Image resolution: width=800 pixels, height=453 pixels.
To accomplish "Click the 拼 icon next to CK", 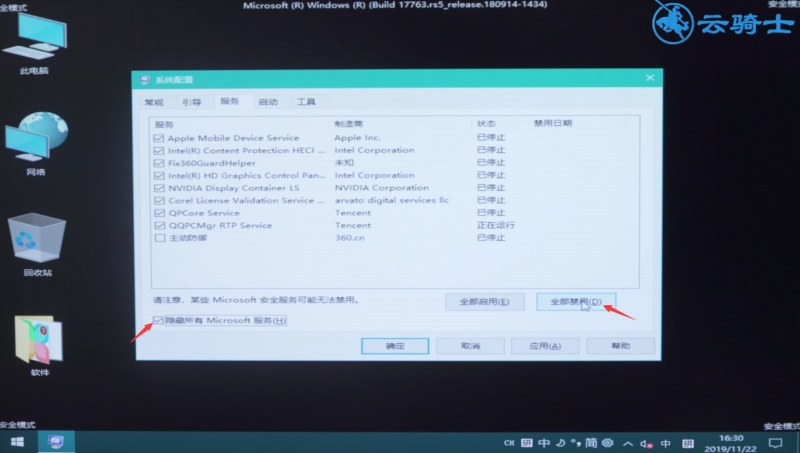I will 527,443.
